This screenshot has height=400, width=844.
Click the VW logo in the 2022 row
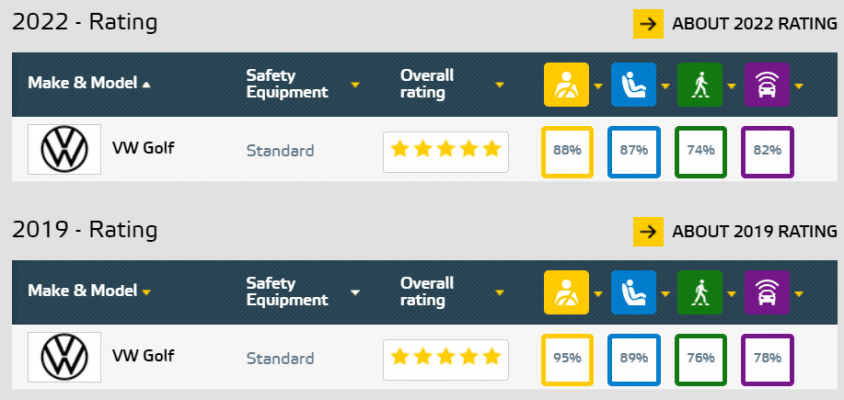(x=64, y=149)
